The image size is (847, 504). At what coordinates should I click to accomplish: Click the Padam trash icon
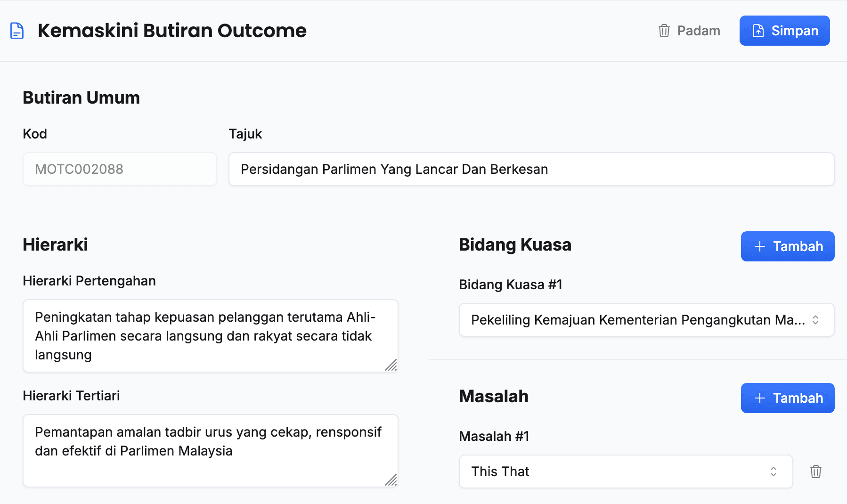[664, 31]
